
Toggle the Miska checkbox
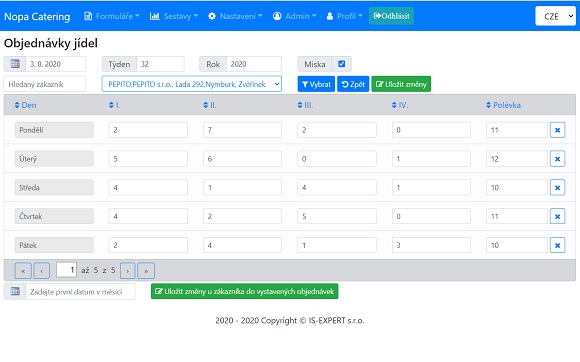(342, 64)
